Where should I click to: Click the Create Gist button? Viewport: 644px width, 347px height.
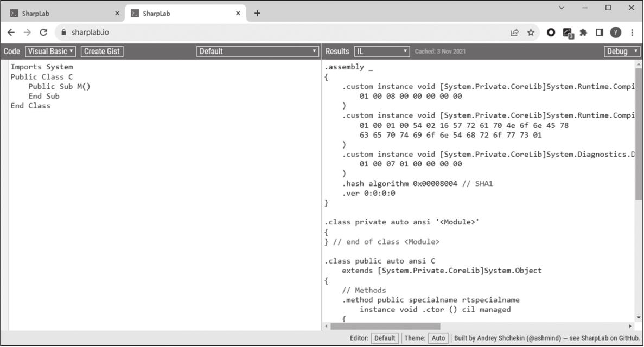(x=102, y=52)
